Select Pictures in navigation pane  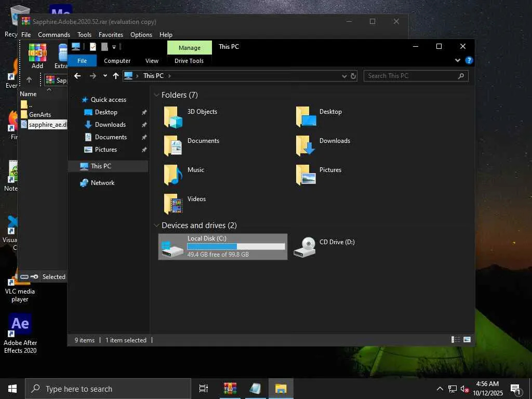[x=106, y=150]
